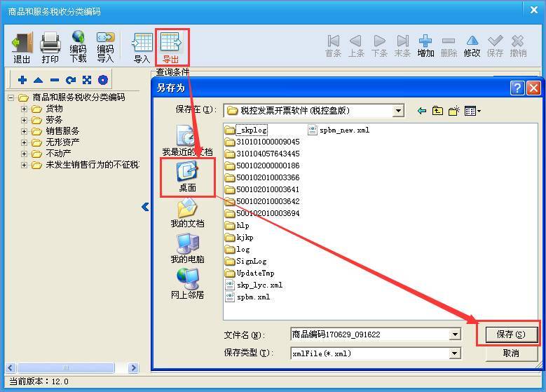The width and height of the screenshot is (546, 392).
Task: Expand the 销售服务 tree node
Action: (x=24, y=131)
